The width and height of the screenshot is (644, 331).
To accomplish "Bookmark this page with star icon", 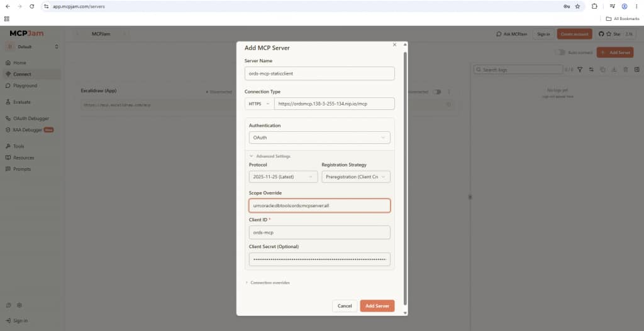I will 577,6.
